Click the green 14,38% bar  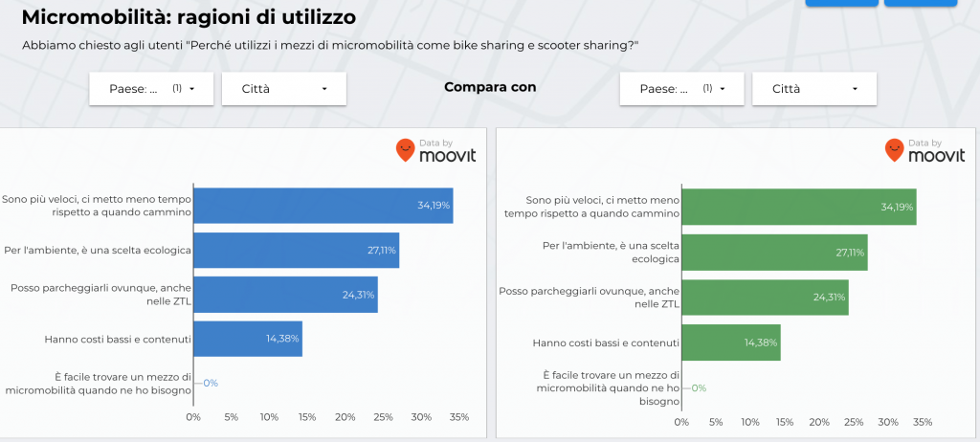pyautogui.click(x=732, y=343)
